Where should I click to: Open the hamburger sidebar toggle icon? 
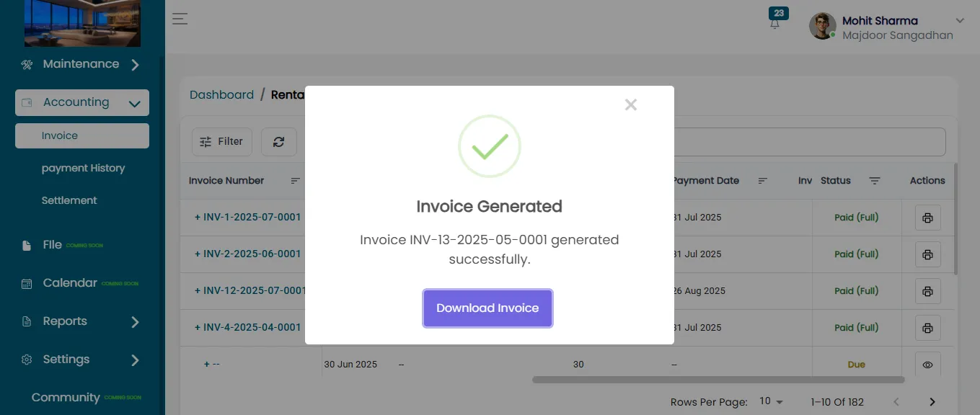point(180,19)
